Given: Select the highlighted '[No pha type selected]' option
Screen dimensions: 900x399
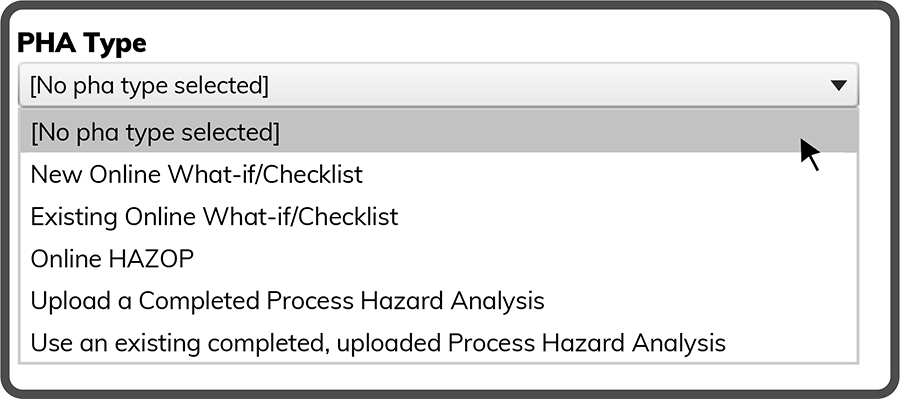Looking at the screenshot, I should click(x=439, y=131).
